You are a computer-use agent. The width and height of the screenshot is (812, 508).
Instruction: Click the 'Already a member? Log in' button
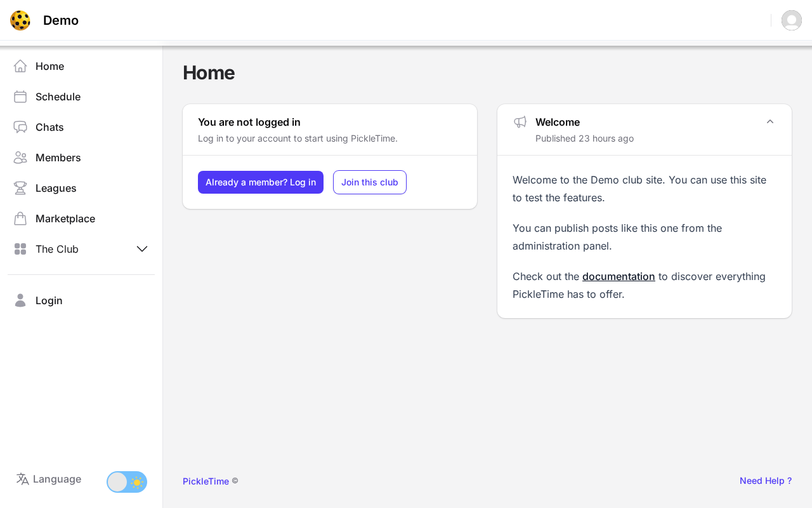point(261,182)
